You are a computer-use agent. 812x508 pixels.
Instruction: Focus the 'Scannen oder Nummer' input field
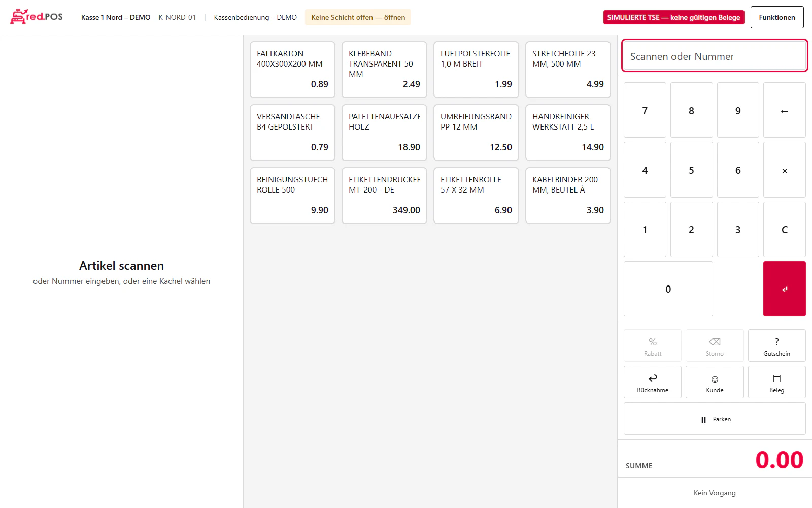(x=715, y=56)
